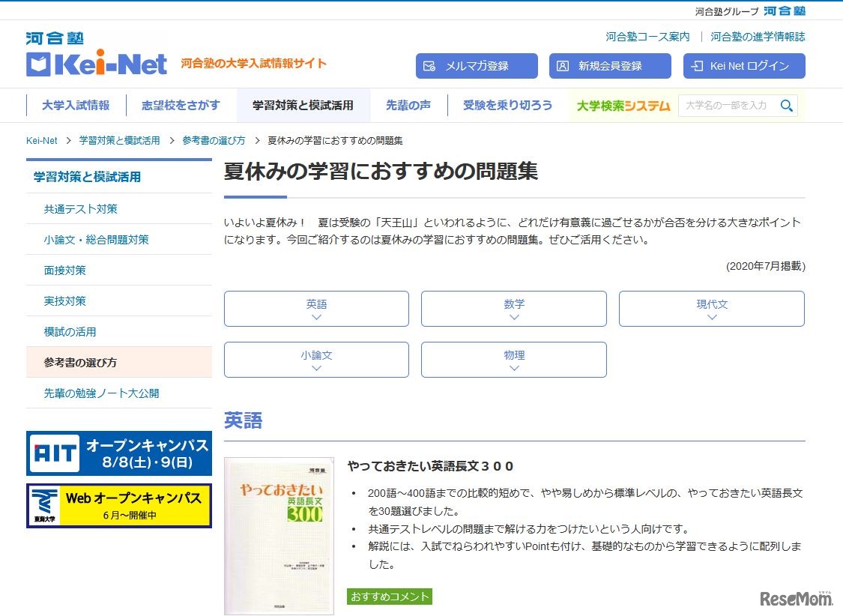This screenshot has width=843, height=616.
Task: Click the search magnifier icon
Action: [x=786, y=106]
